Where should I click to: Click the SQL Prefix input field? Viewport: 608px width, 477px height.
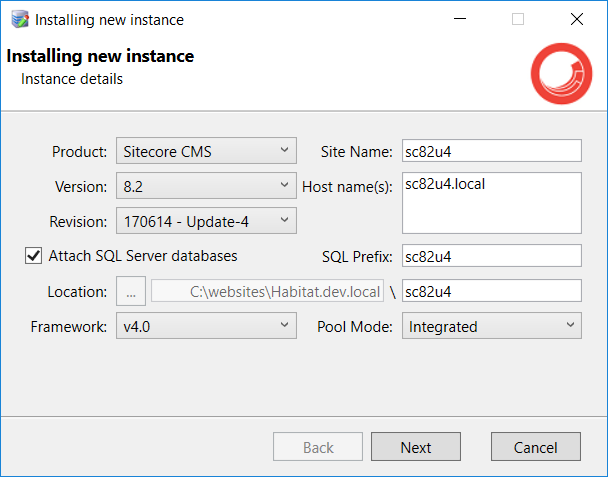[x=492, y=256]
